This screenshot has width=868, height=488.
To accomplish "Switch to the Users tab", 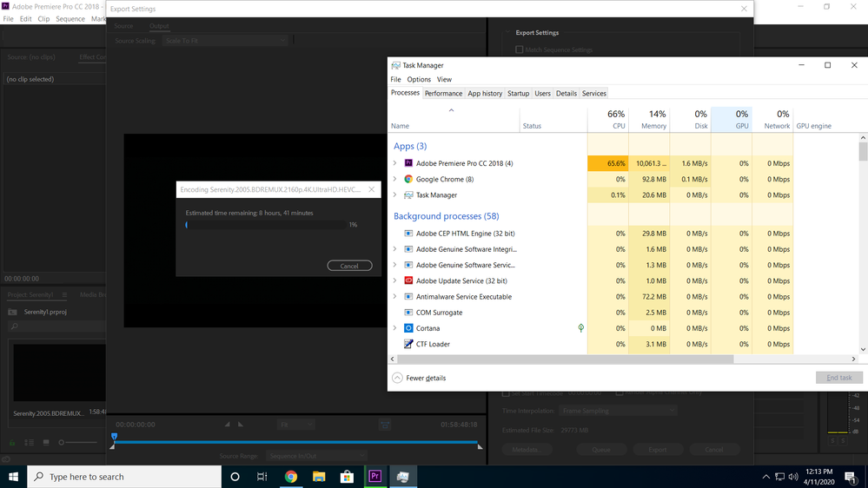I will tap(542, 94).
